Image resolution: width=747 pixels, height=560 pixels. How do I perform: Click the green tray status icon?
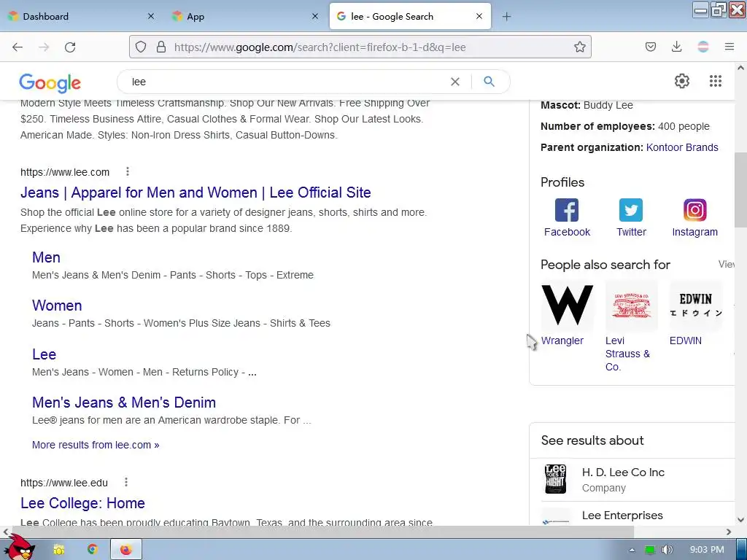[x=649, y=550]
